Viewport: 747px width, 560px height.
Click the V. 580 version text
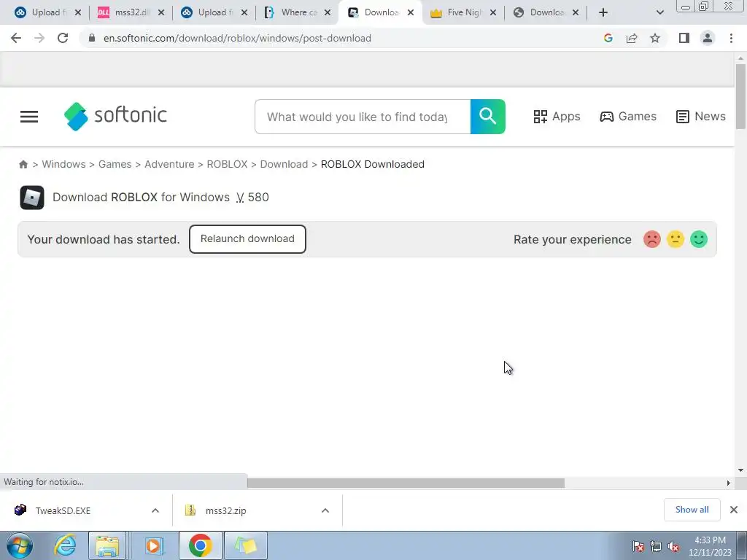[x=252, y=197]
